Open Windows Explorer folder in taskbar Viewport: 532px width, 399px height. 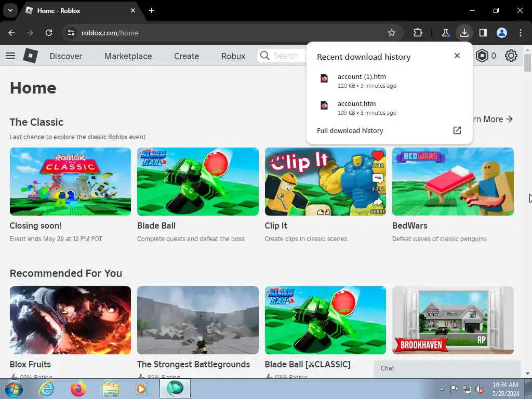coord(111,389)
